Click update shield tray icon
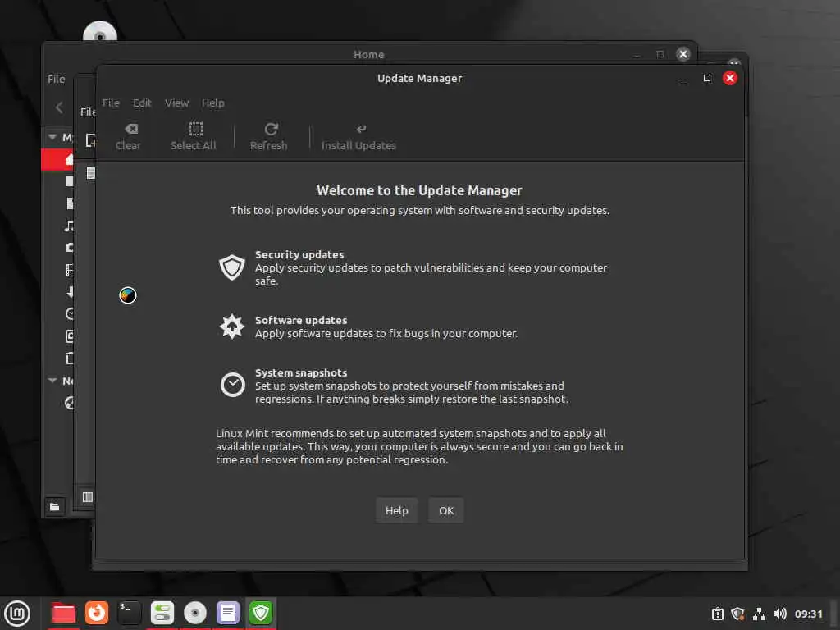 click(737, 614)
